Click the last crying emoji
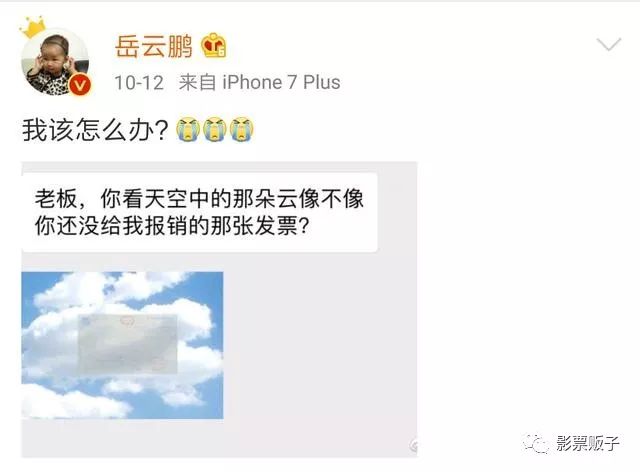This screenshot has height=472, width=640. tap(242, 129)
